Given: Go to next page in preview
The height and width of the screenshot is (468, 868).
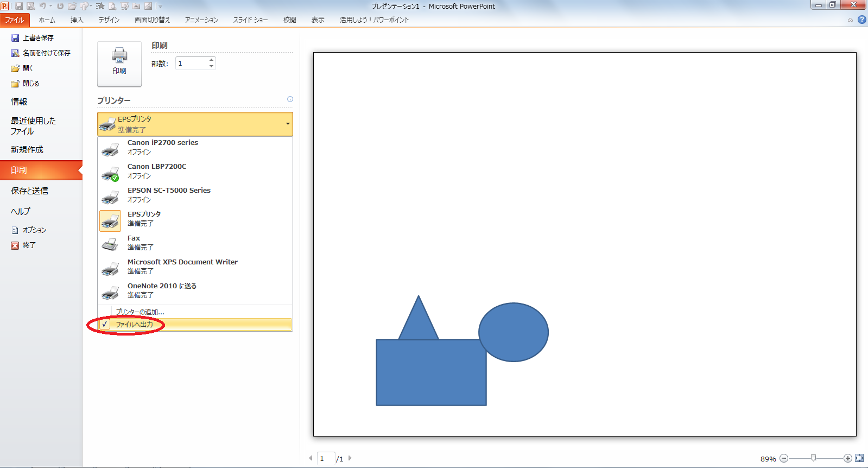Looking at the screenshot, I should 350,458.
